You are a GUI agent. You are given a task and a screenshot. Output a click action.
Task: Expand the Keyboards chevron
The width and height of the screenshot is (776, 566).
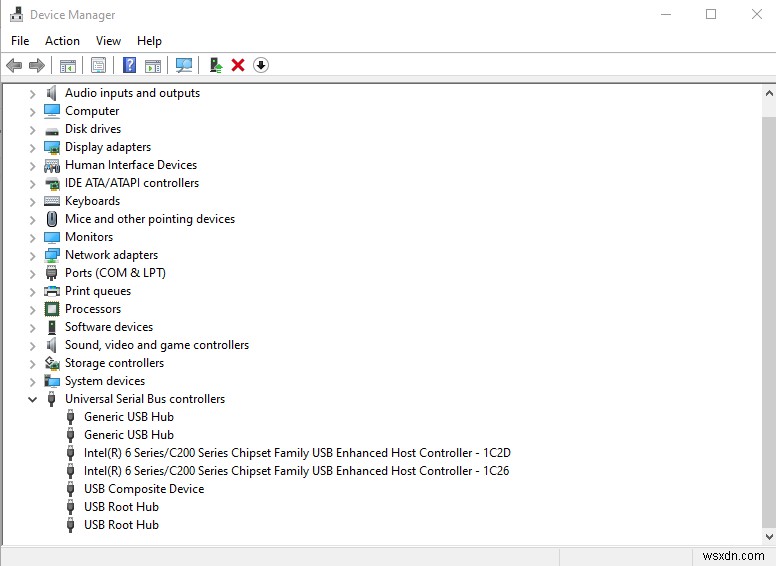[x=32, y=201]
